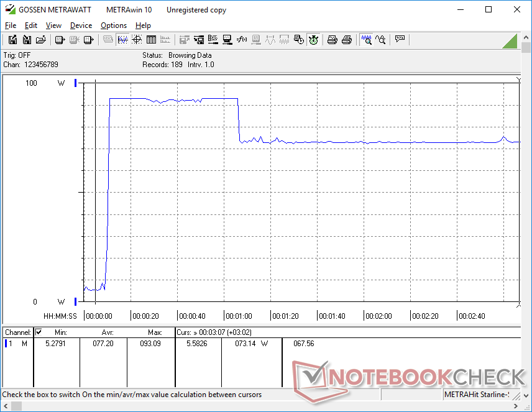Click the greyed meter connection icon
Image resolution: width=532 pixels, height=412 pixels.
[x=256, y=40]
